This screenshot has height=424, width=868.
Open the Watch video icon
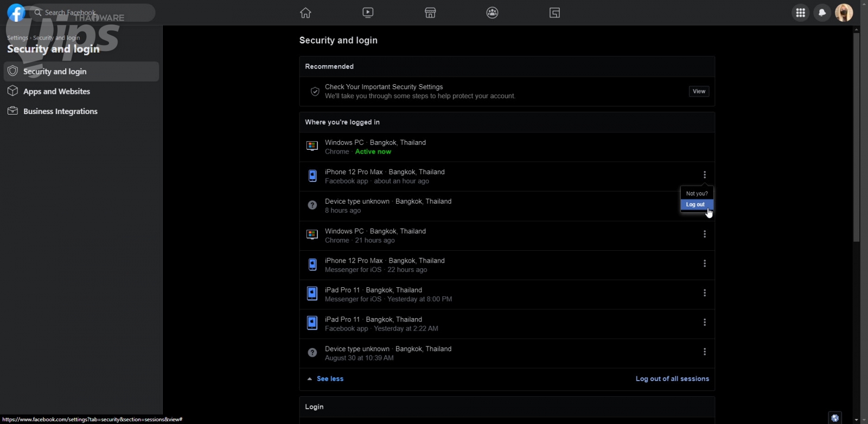point(368,12)
